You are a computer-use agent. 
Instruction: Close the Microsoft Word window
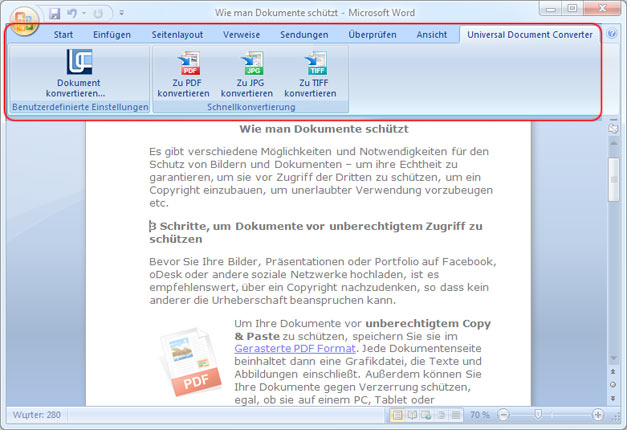tap(602, 9)
